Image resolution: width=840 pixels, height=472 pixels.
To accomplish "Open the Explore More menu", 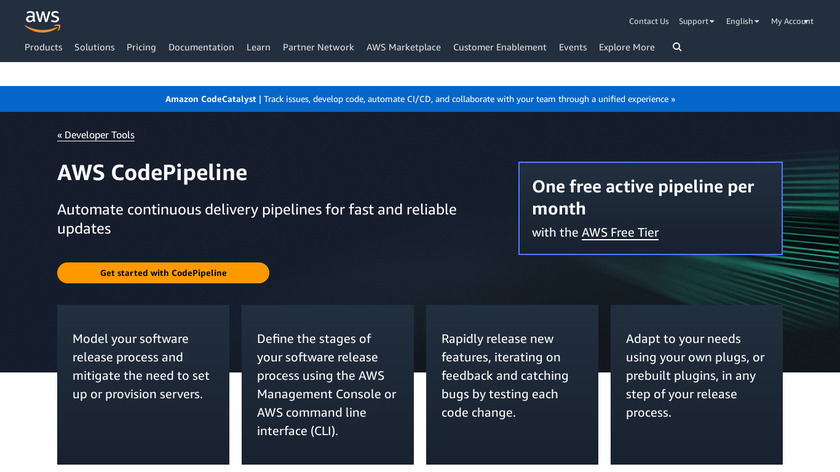I will tap(626, 47).
